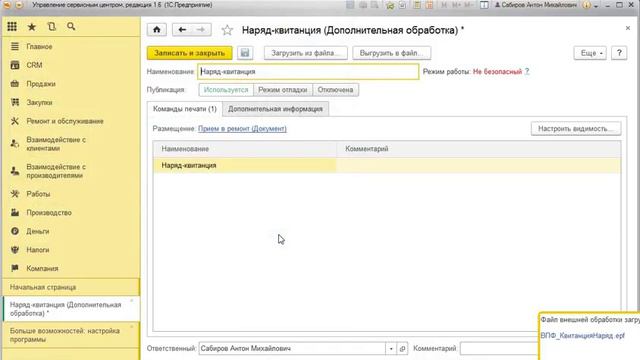Image resolution: width=640 pixels, height=360 pixels.
Task: Open the sections menu grid icon
Action: tap(12, 27)
